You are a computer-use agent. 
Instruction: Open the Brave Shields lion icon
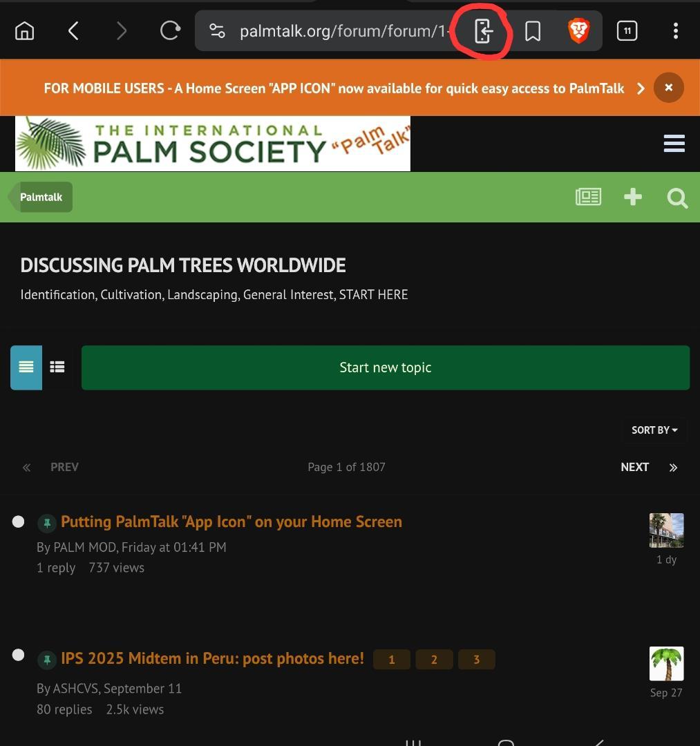578,31
